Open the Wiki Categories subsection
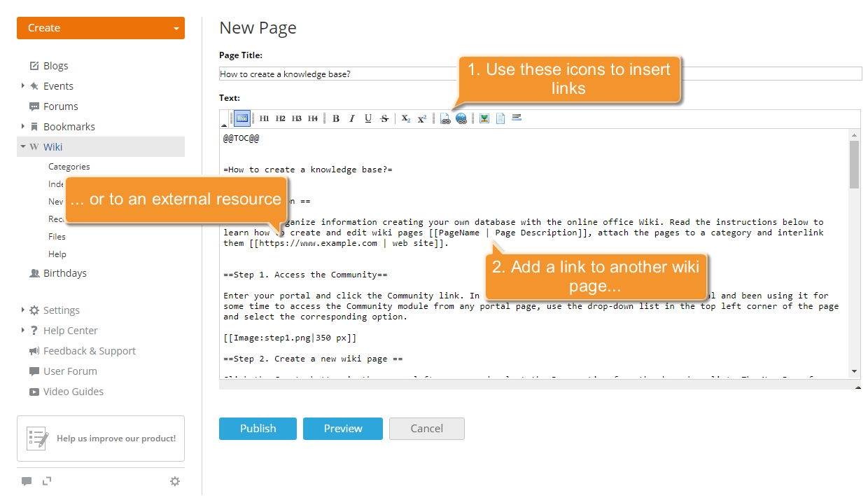Screen dimensions: 868x496 69,167
